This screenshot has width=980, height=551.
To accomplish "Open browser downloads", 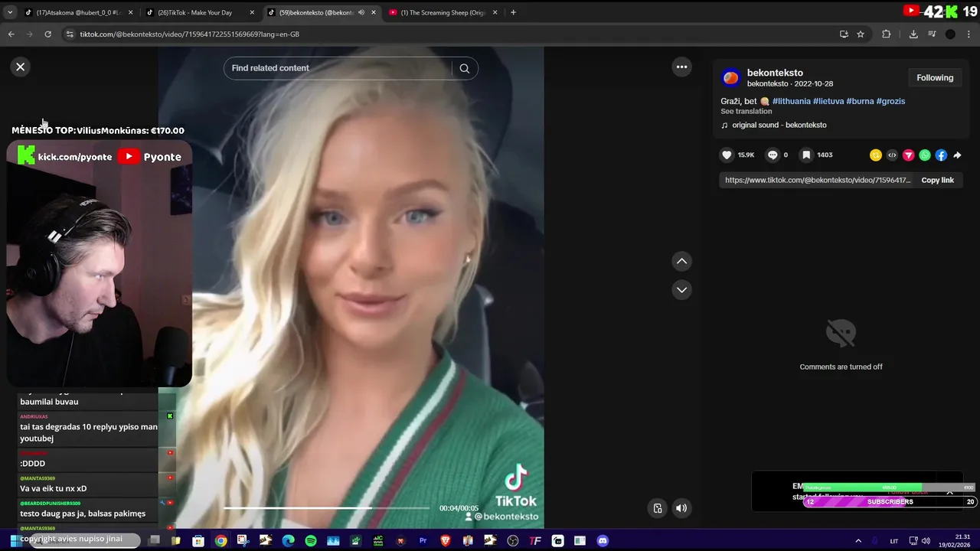I will click(913, 34).
